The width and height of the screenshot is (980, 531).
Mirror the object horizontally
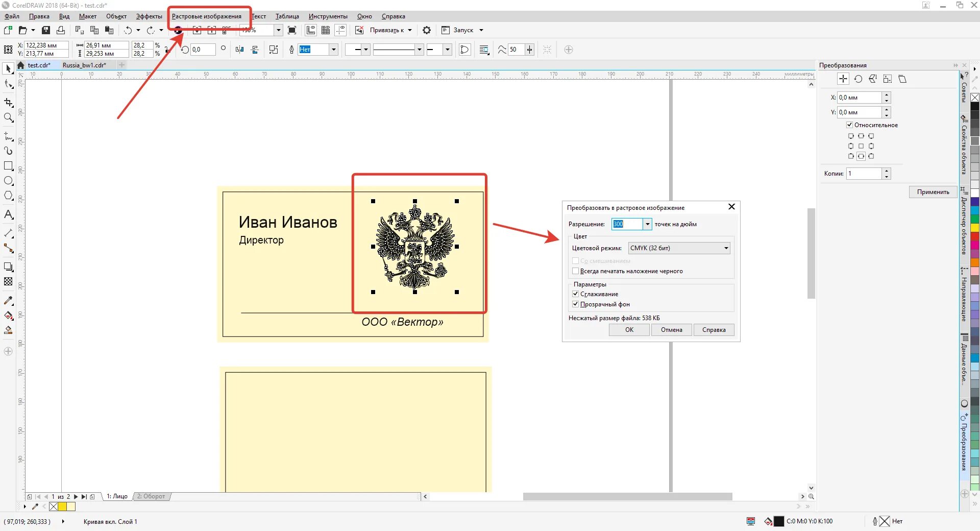[240, 50]
